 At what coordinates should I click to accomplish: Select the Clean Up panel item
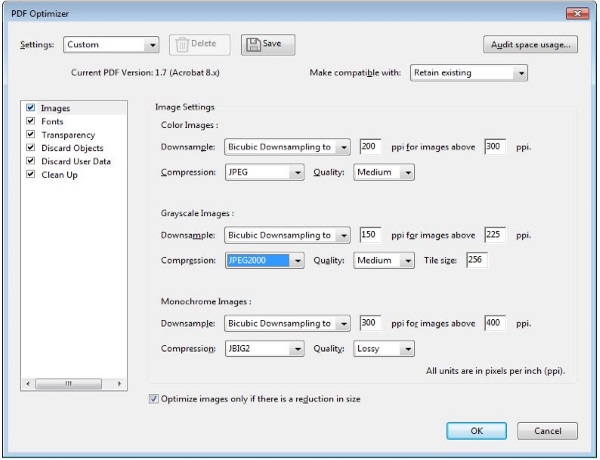coord(59,175)
